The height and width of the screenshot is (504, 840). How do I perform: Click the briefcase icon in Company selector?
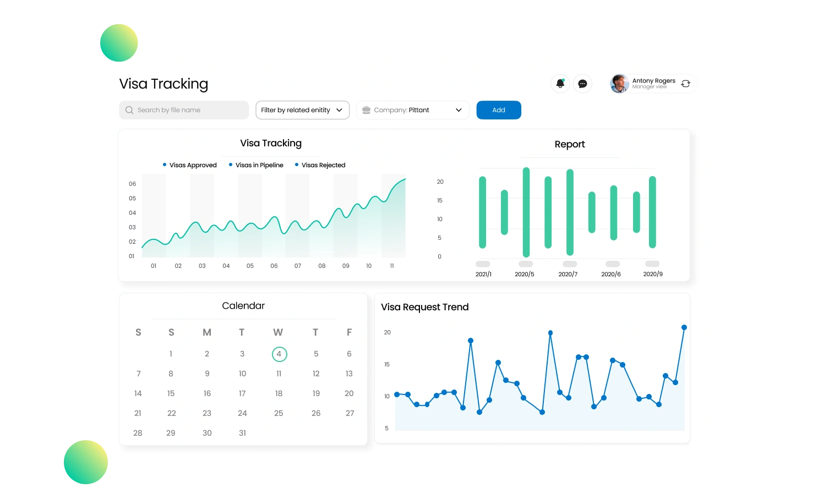367,110
